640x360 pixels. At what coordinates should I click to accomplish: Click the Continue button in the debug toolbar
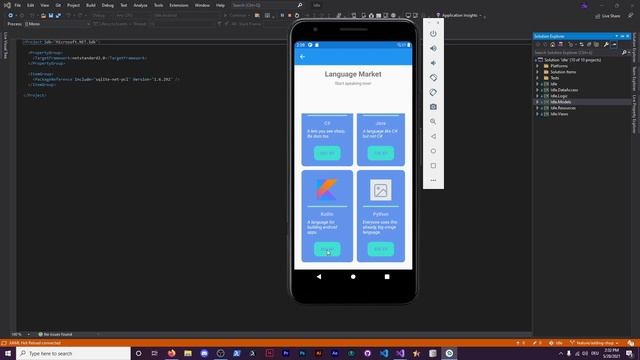coord(237,16)
